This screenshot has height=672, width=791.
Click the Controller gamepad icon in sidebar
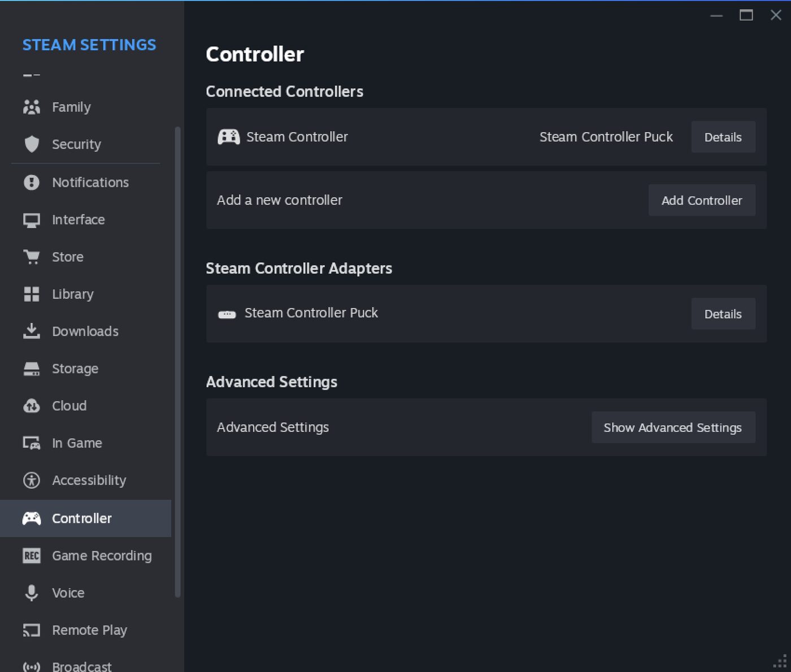(32, 518)
